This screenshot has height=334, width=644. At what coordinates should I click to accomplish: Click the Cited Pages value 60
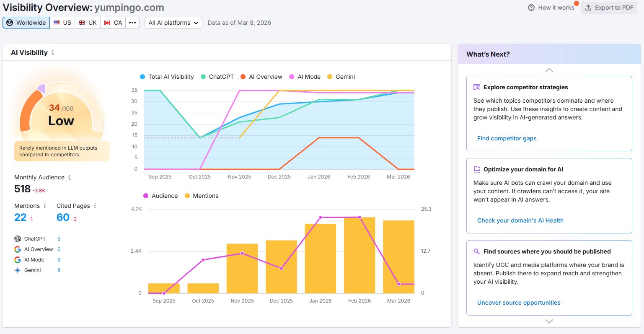(x=63, y=217)
